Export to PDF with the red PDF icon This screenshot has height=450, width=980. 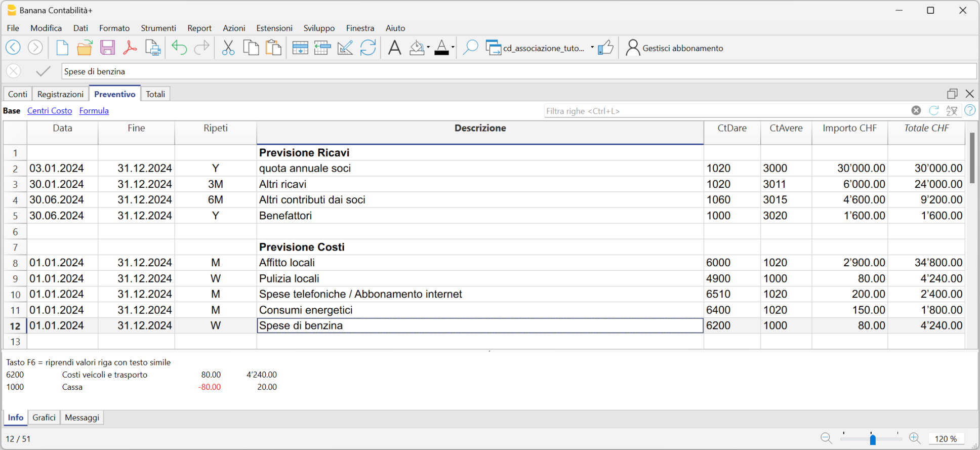coord(130,48)
